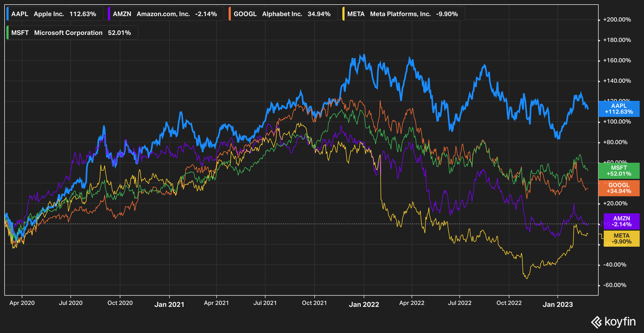Click the +80.00% y-axis label
This screenshot has height=333, width=644.
tap(615, 142)
